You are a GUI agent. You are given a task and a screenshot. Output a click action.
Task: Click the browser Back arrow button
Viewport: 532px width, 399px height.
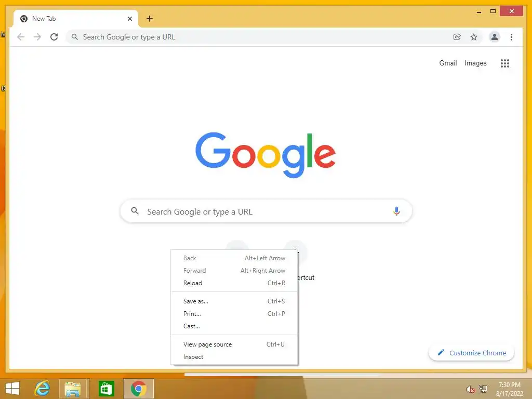click(x=21, y=37)
